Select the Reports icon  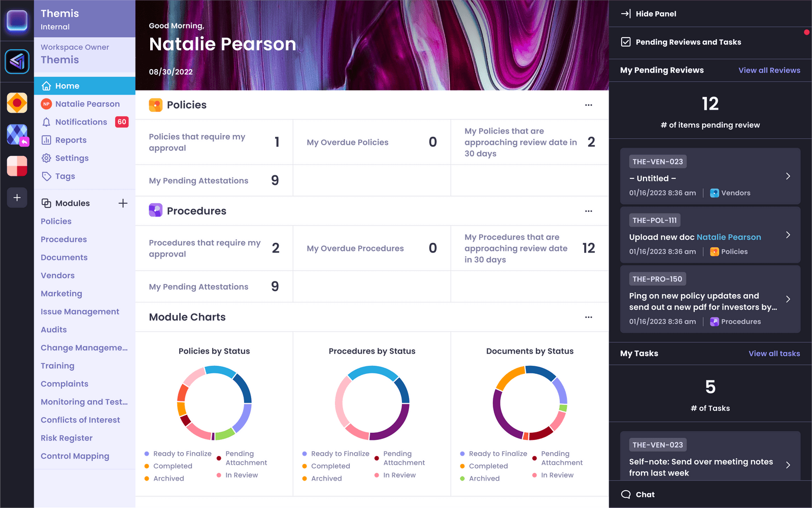(x=46, y=140)
